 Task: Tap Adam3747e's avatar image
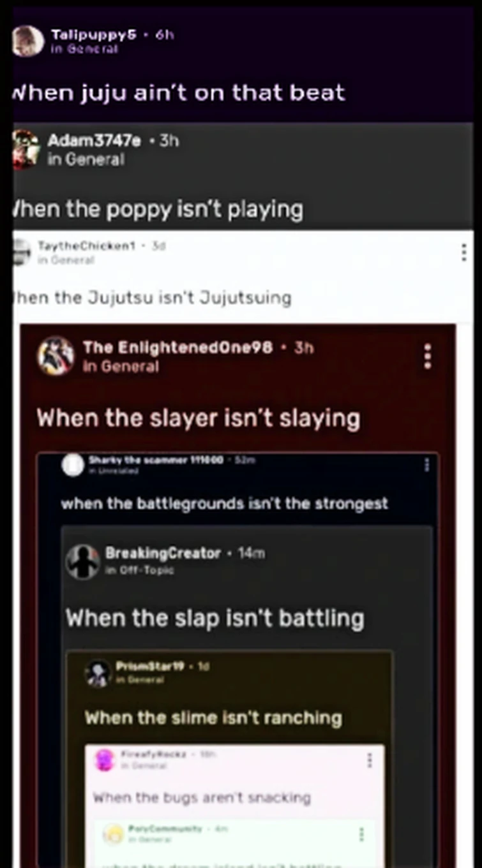[26, 149]
